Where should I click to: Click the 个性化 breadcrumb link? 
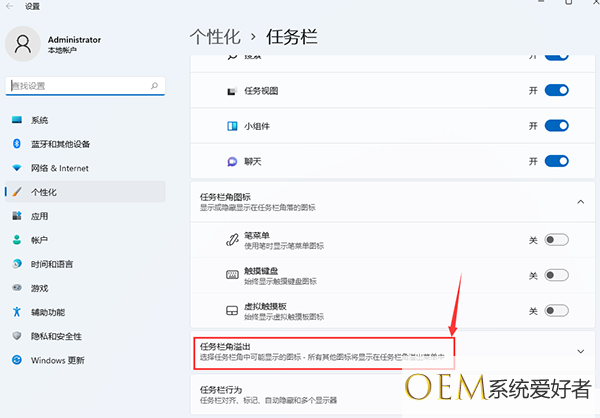(215, 36)
